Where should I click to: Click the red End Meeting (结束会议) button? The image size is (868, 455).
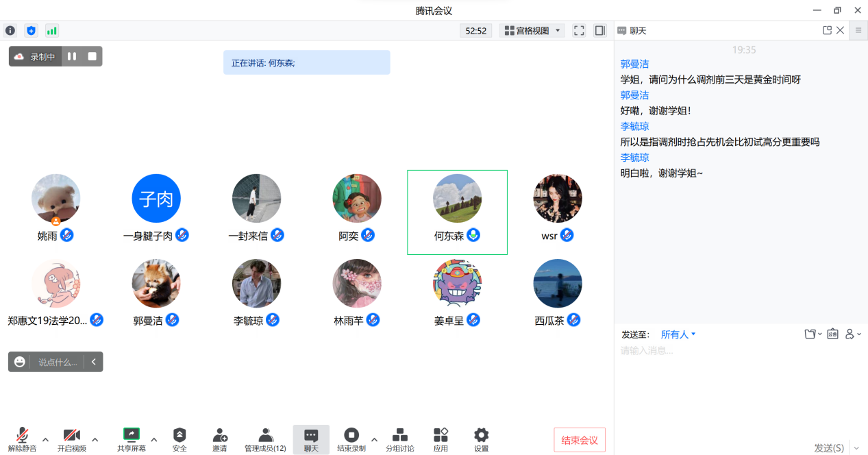pyautogui.click(x=580, y=440)
